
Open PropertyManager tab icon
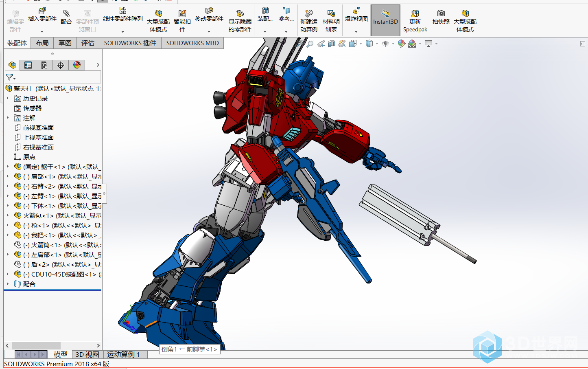[28, 65]
